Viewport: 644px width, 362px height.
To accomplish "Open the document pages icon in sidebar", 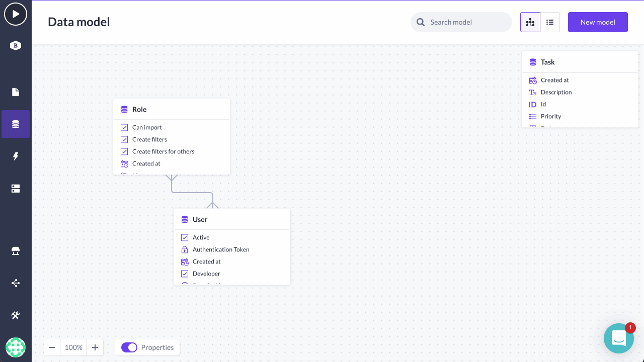I will pyautogui.click(x=15, y=92).
